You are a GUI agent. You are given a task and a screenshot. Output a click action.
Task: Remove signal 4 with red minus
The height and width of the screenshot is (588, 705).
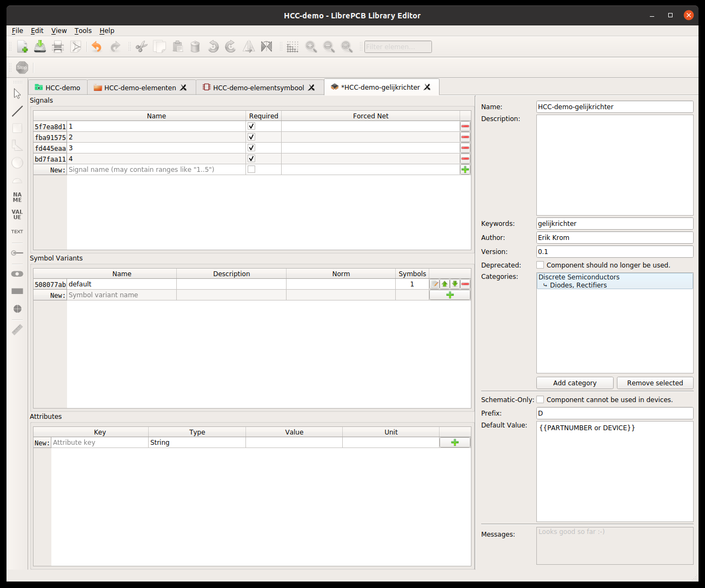(x=465, y=159)
